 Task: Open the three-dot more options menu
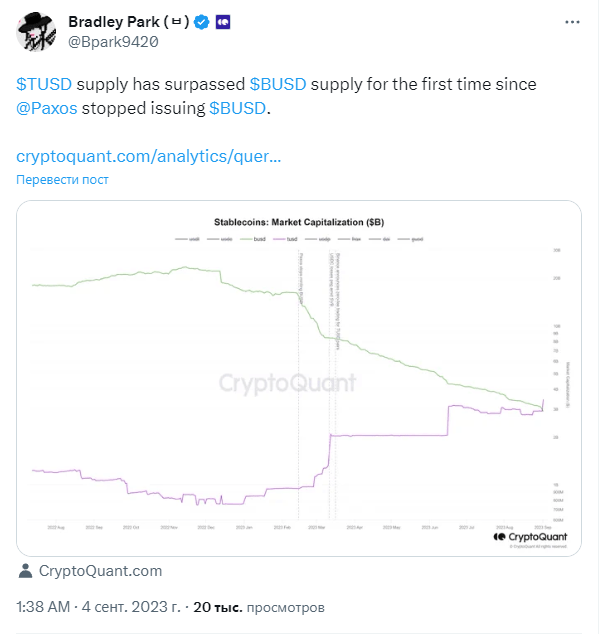572,22
